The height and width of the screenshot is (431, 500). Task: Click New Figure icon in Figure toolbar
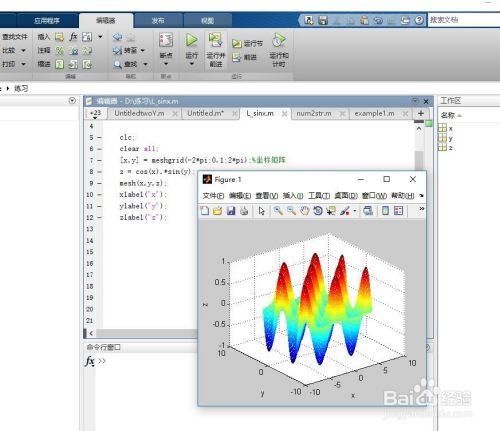pyautogui.click(x=205, y=211)
